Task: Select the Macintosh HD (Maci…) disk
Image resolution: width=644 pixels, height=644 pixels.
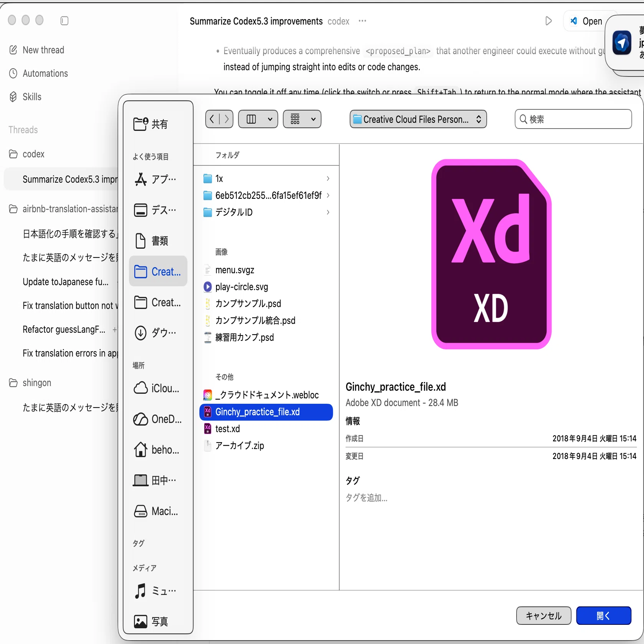Action: pyautogui.click(x=158, y=511)
